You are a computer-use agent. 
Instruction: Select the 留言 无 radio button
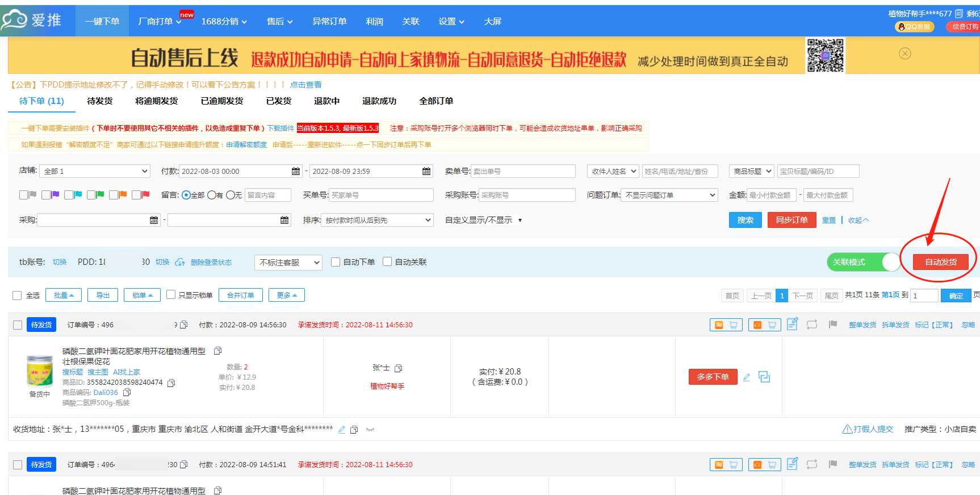(231, 195)
